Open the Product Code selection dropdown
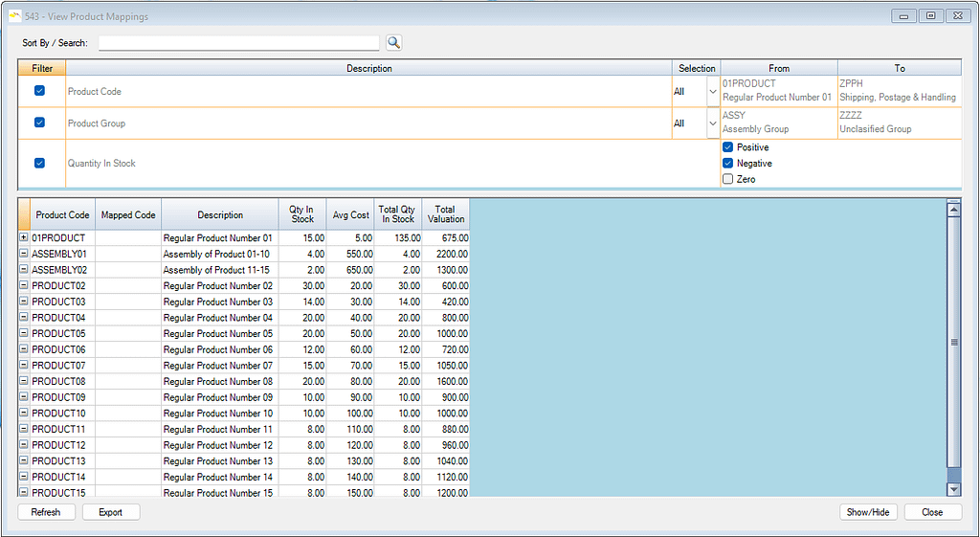 click(x=712, y=92)
